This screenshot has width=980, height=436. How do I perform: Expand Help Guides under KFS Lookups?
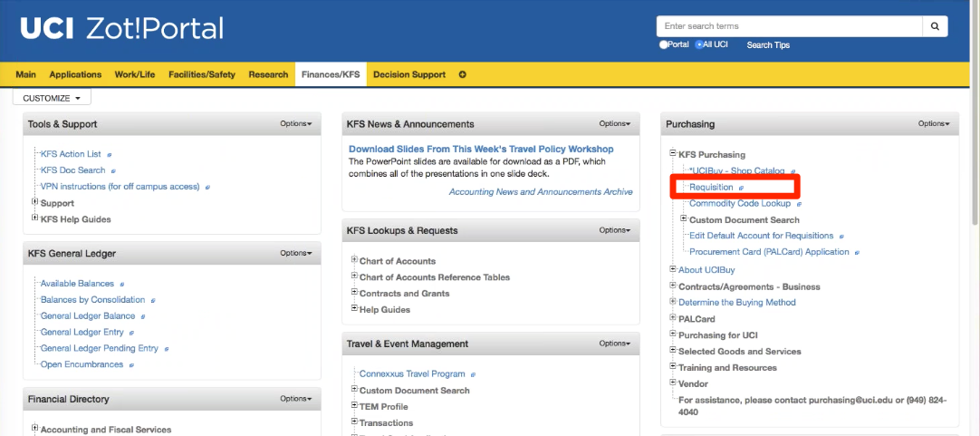click(354, 308)
